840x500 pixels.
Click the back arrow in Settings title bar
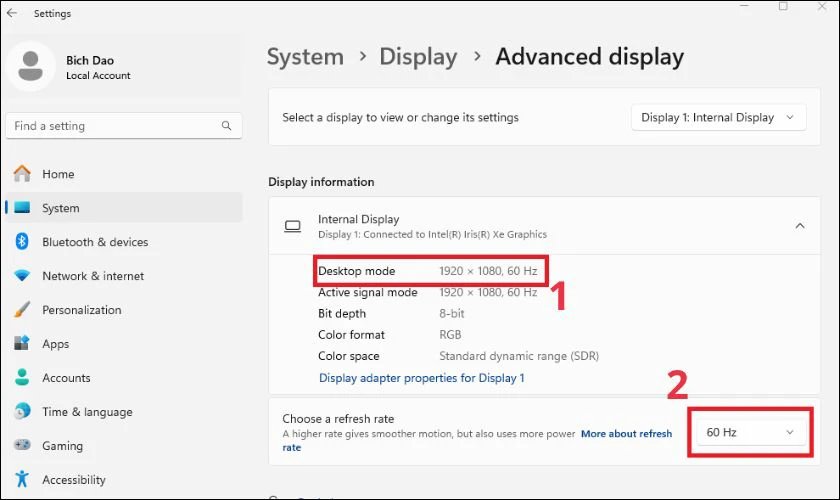(12, 13)
